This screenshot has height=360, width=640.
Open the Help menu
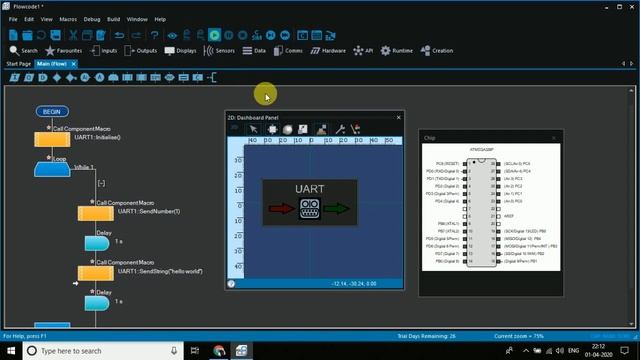160,19
